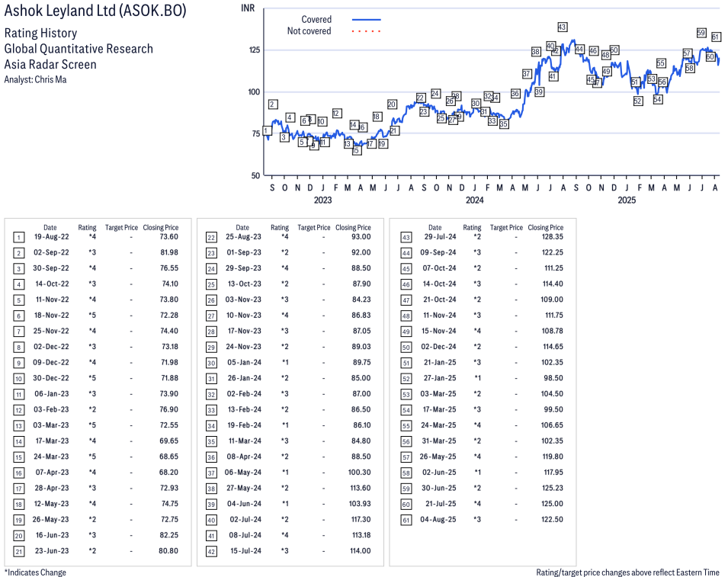Click the *Indicates Change footnote
This screenshot has height=577, width=728.
coord(35,572)
